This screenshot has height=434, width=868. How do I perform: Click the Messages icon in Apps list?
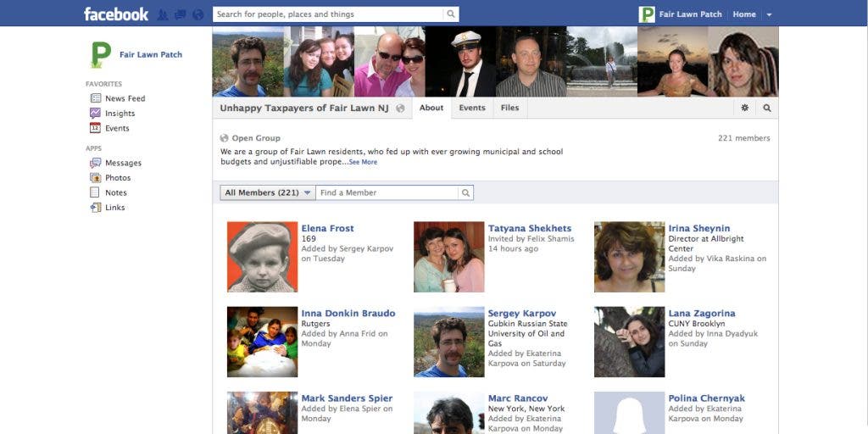(x=96, y=163)
